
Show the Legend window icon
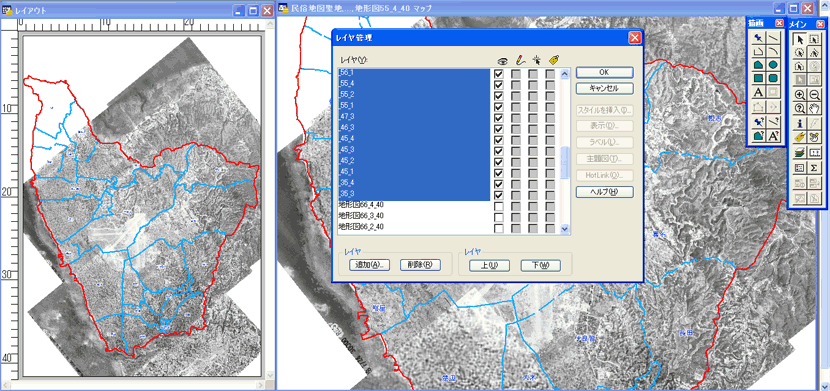click(800, 168)
